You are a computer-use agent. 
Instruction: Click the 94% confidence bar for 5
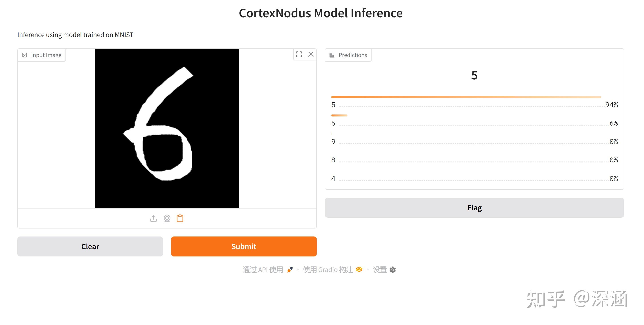[x=466, y=97]
